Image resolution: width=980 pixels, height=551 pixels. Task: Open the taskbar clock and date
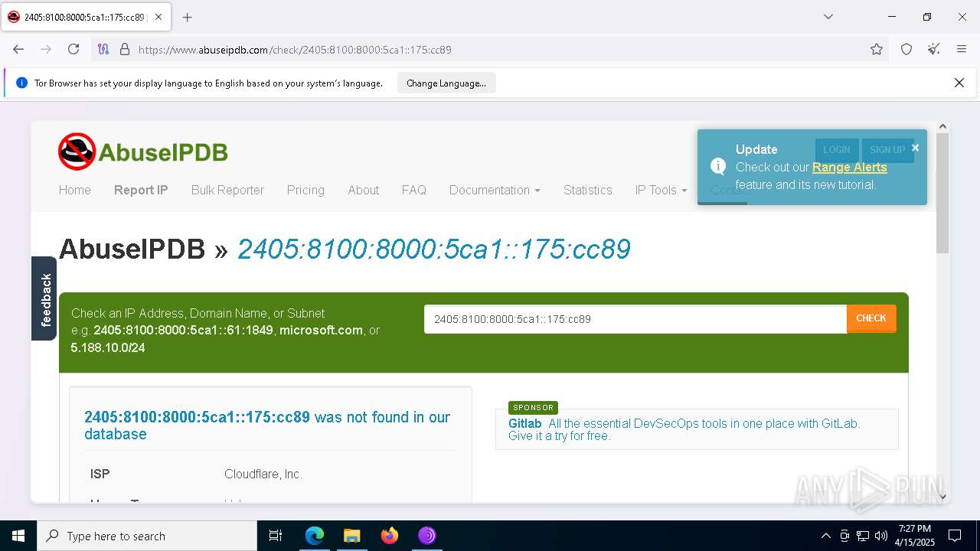point(915,536)
